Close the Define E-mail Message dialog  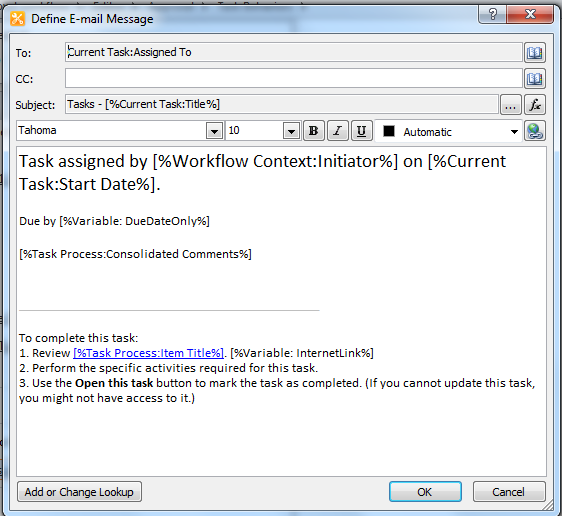point(530,14)
